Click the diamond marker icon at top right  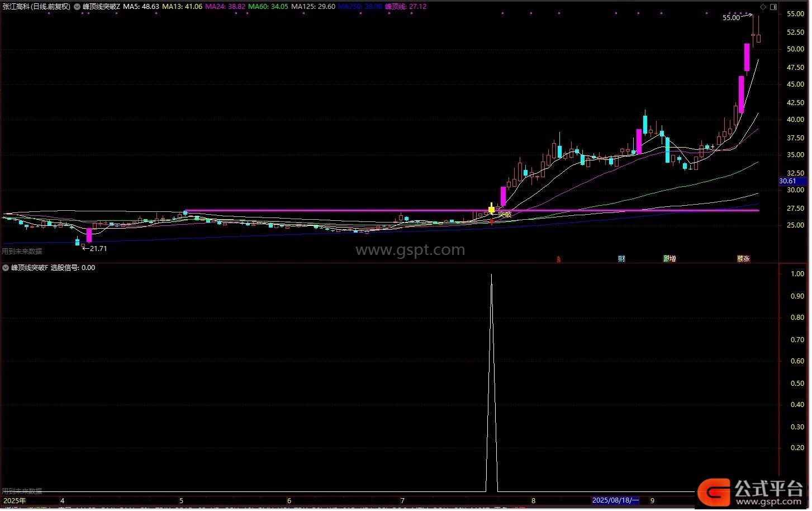763,7
